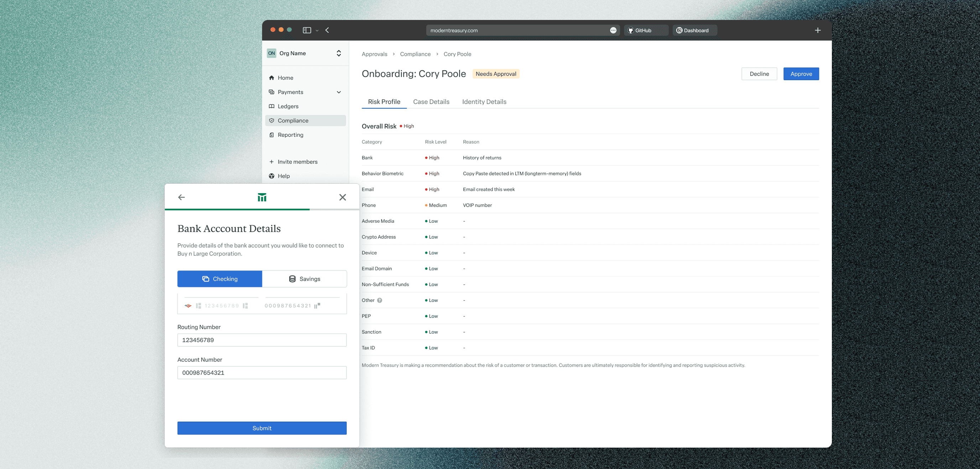
Task: Close the Bank Account Details dialog
Action: [x=342, y=197]
